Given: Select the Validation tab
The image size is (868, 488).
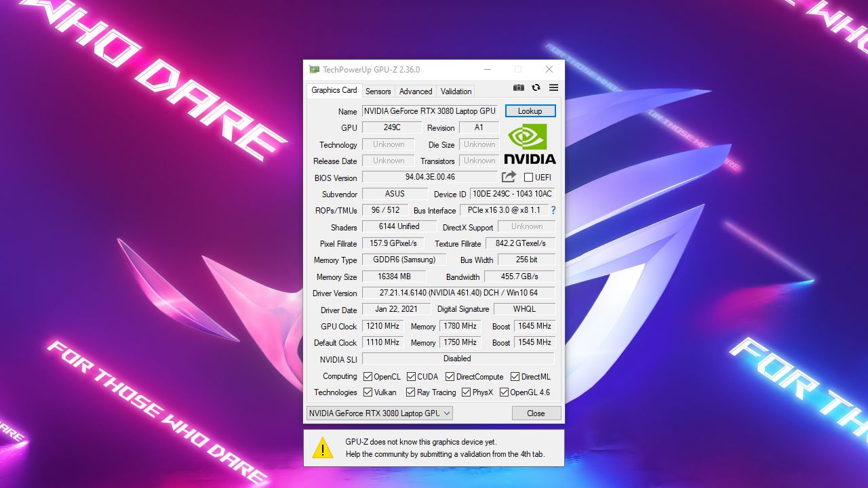Looking at the screenshot, I should 455,91.
